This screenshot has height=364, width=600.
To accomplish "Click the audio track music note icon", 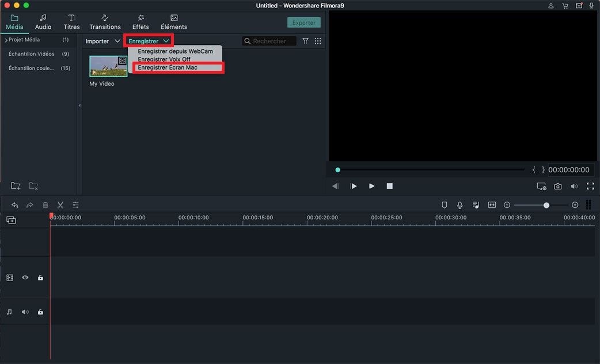I will click(x=9, y=312).
